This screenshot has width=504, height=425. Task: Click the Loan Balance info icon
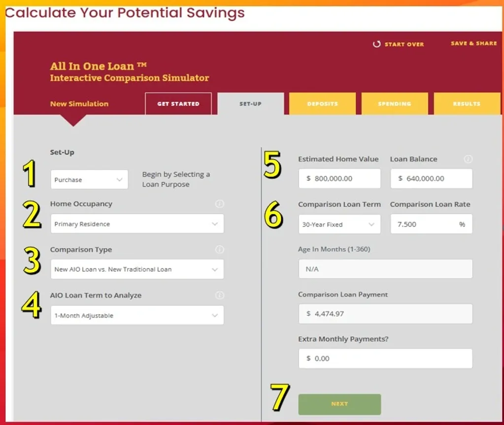[x=468, y=159]
